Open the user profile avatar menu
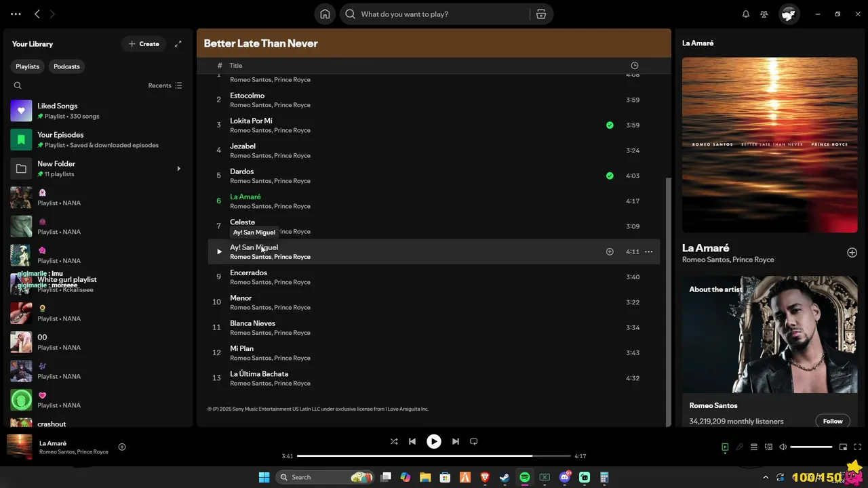This screenshot has width=868, height=488. tap(789, 14)
